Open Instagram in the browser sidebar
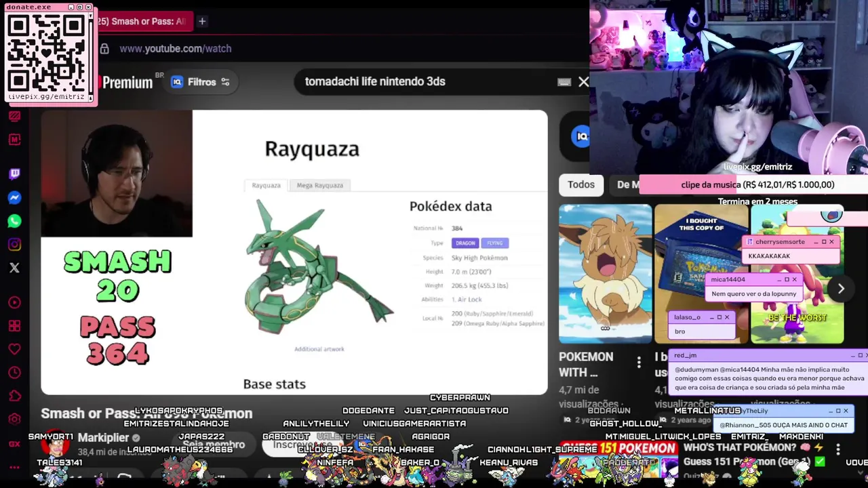This screenshot has height=488, width=868. pyautogui.click(x=14, y=244)
